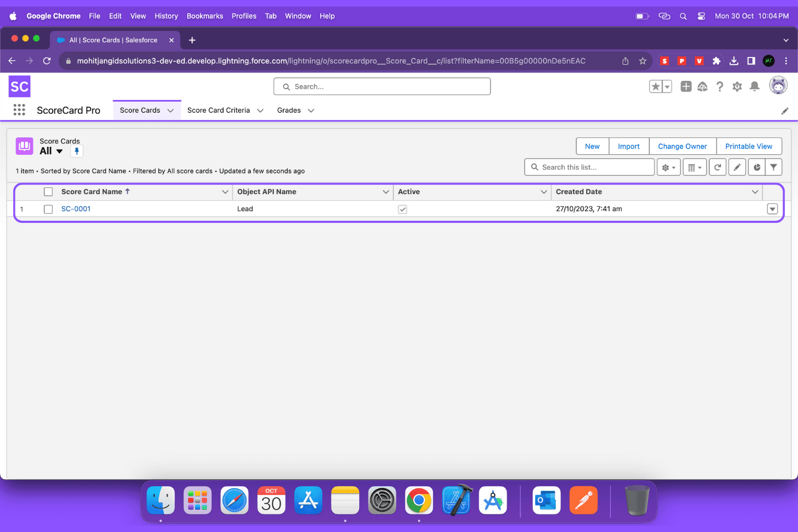The image size is (798, 532).
Task: Show charts panel for the list
Action: click(x=757, y=167)
